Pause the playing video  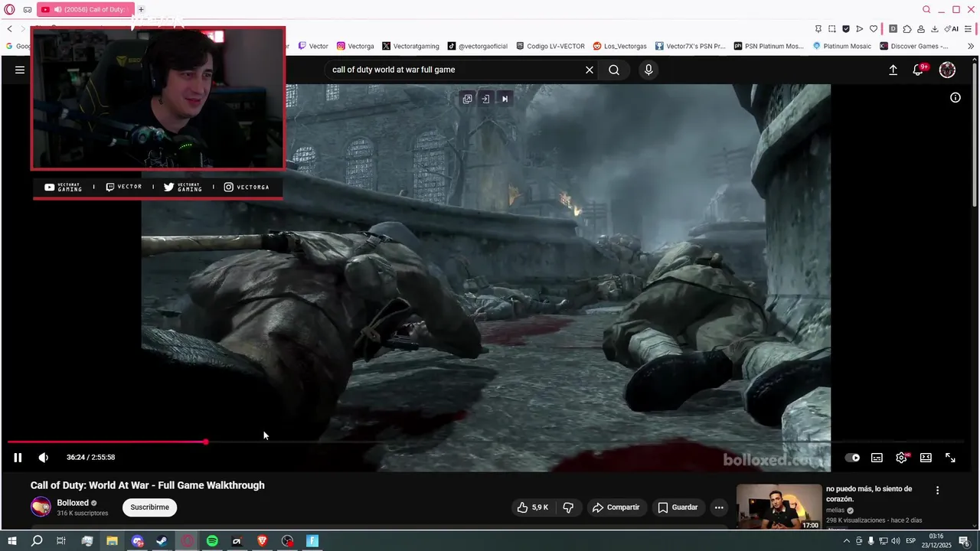coord(18,458)
